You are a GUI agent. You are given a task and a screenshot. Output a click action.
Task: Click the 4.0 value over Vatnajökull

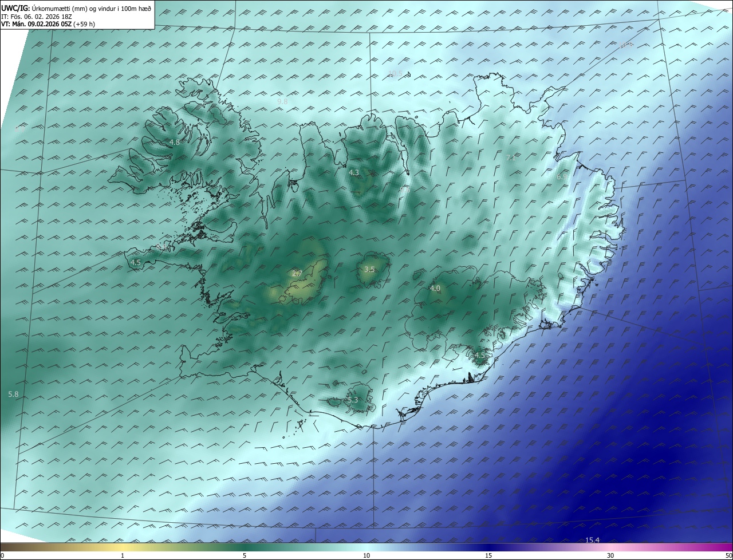point(435,289)
